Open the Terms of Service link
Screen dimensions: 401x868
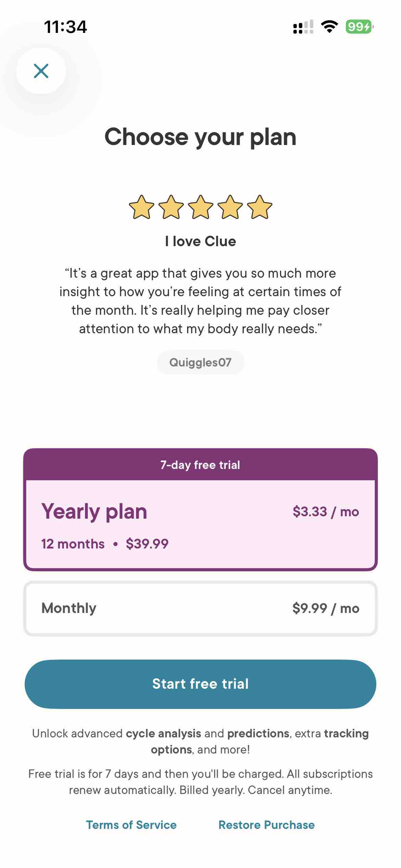click(x=131, y=825)
